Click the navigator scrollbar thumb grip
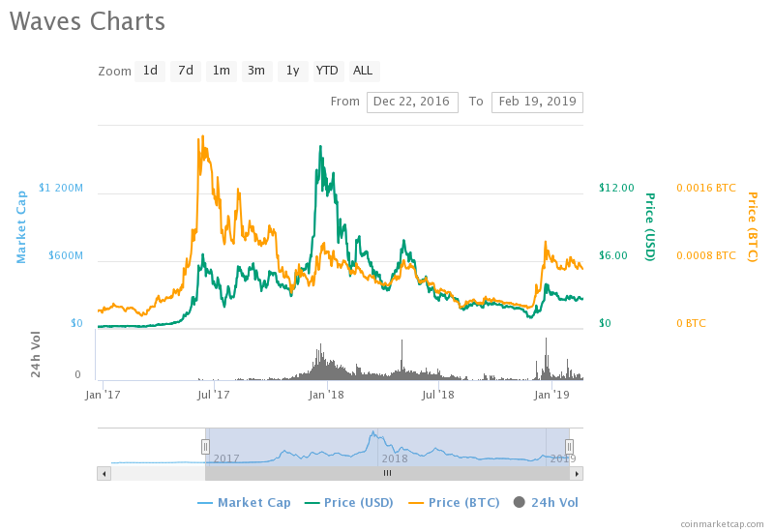Image resolution: width=774 pixels, height=532 pixels. click(388, 474)
